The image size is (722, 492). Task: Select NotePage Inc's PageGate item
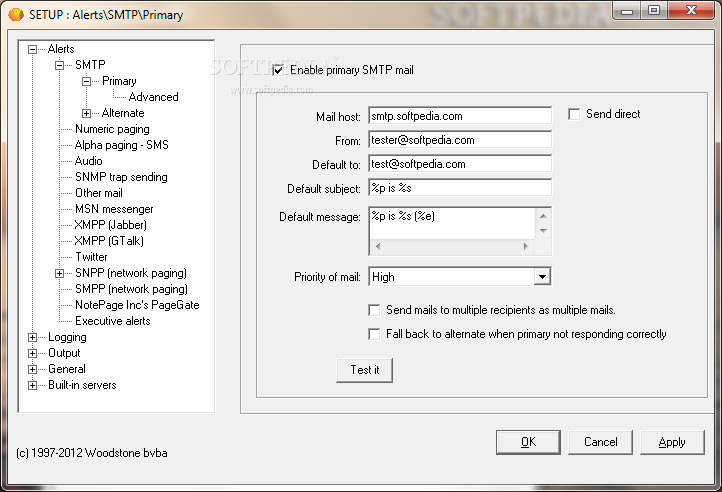pos(137,305)
